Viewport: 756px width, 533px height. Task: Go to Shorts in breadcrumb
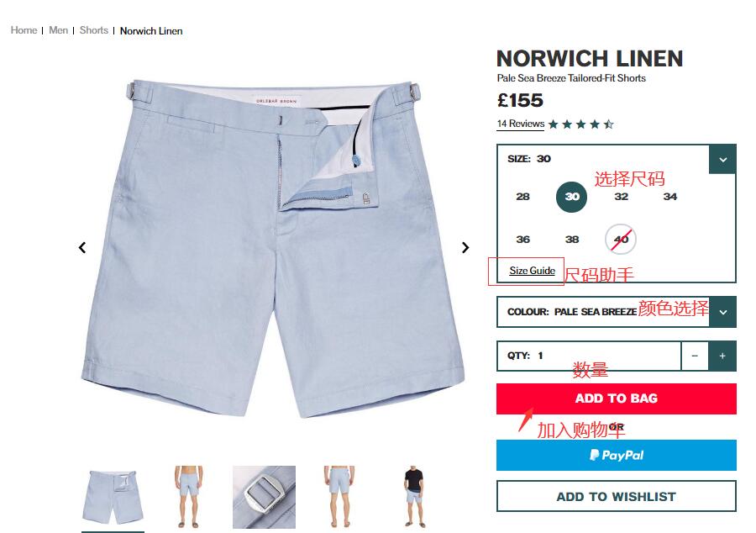pos(93,30)
